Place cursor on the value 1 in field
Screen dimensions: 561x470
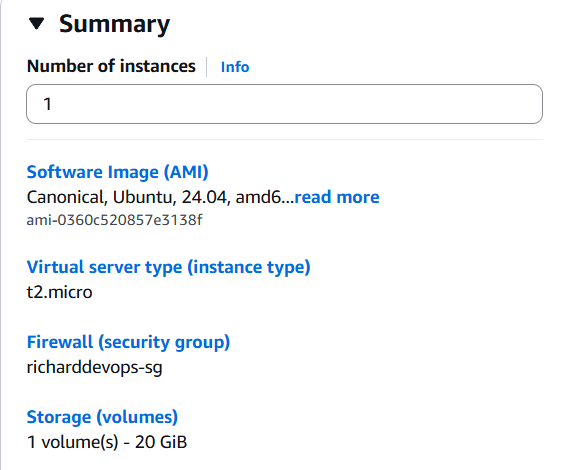pyautogui.click(x=47, y=104)
